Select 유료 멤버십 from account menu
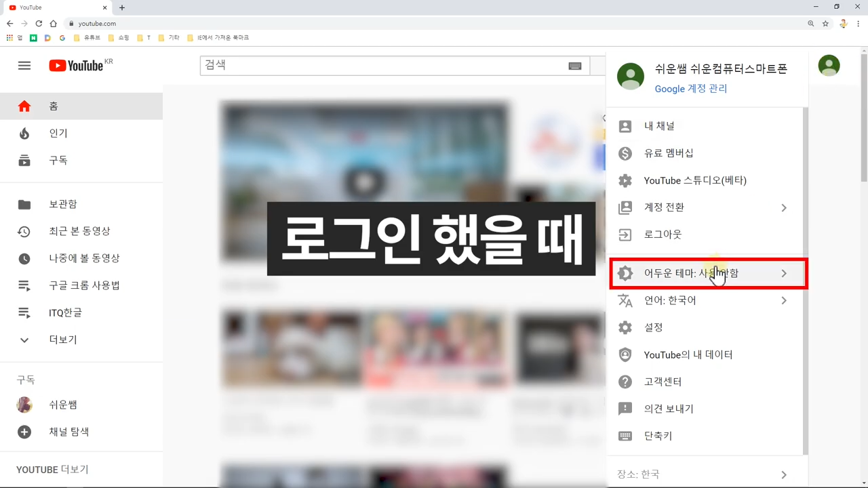868x488 pixels. pyautogui.click(x=705, y=153)
